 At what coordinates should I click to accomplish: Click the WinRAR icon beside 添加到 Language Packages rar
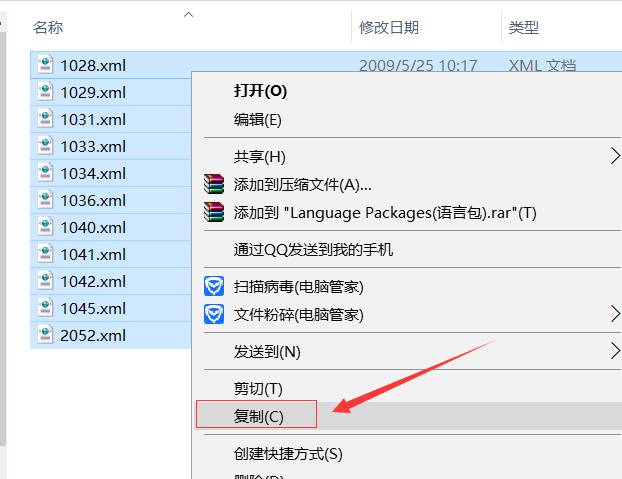(214, 212)
